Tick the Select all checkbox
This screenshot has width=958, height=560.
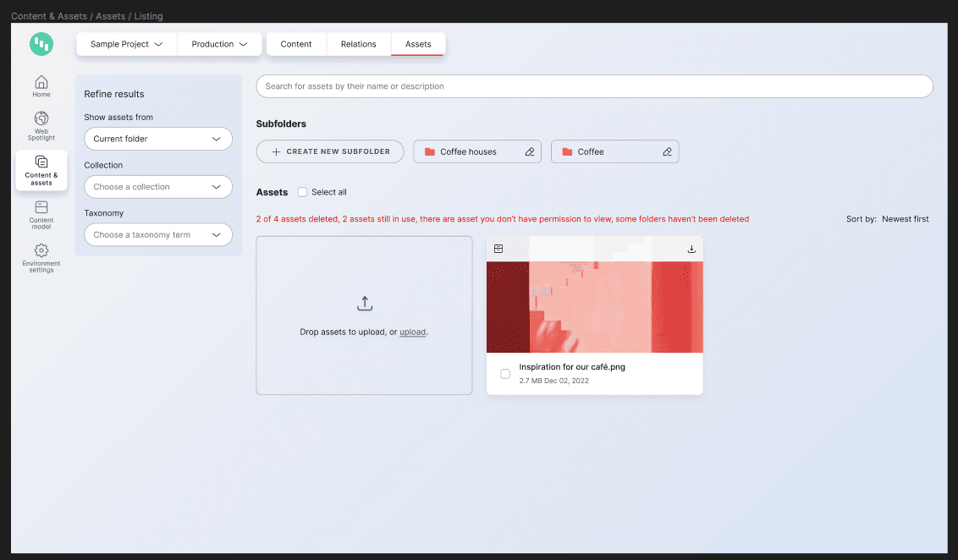[302, 192]
